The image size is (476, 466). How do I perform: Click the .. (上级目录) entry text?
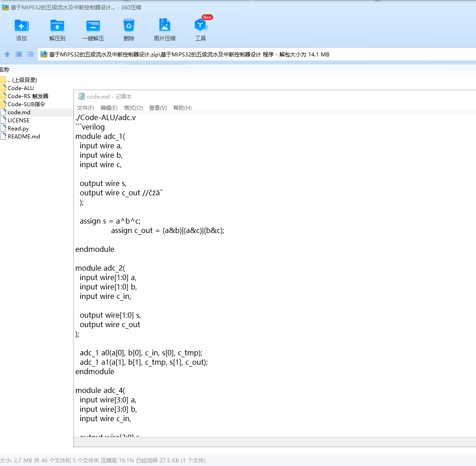pyautogui.click(x=22, y=80)
